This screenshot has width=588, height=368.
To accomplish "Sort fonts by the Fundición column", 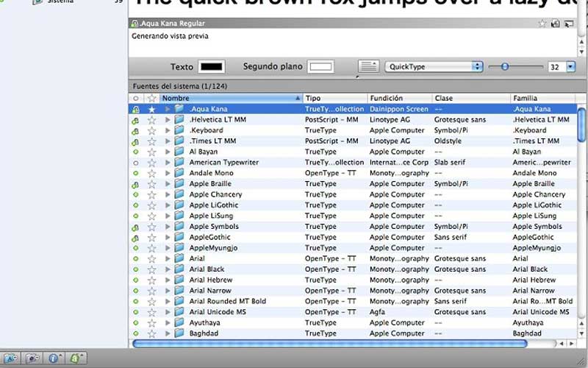I will coord(400,98).
